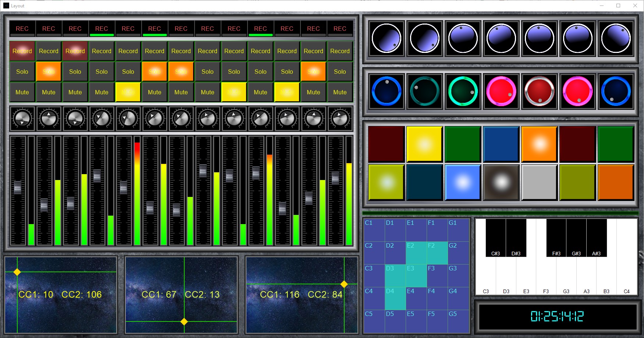
Task: Click the 01:25:14:12 timecode display
Action: (557, 316)
